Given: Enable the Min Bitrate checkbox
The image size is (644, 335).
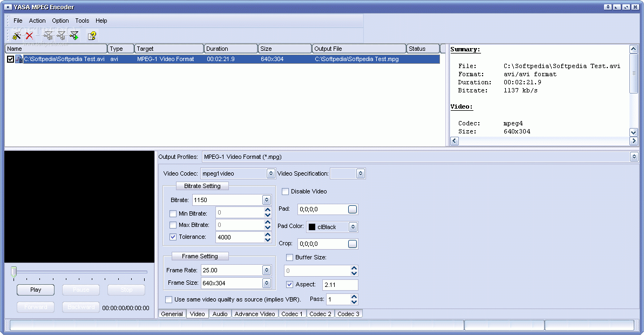Looking at the screenshot, I should pyautogui.click(x=173, y=213).
